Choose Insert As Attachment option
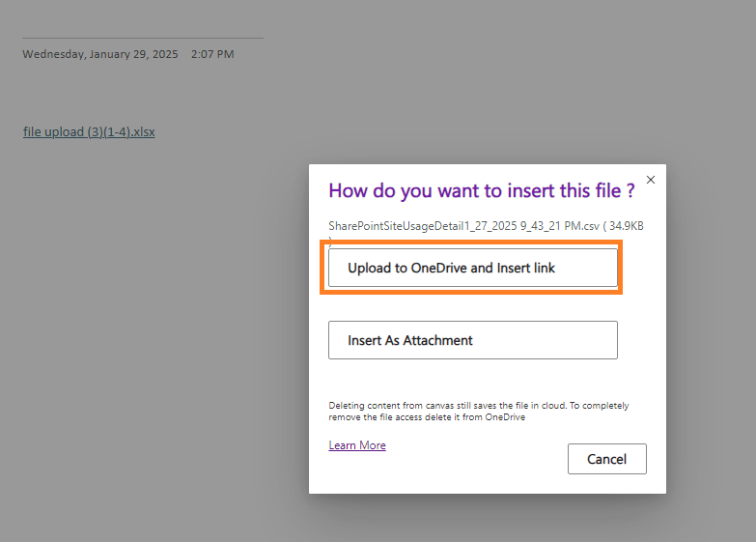Screen dimensions: 756x542 [x=472, y=340]
